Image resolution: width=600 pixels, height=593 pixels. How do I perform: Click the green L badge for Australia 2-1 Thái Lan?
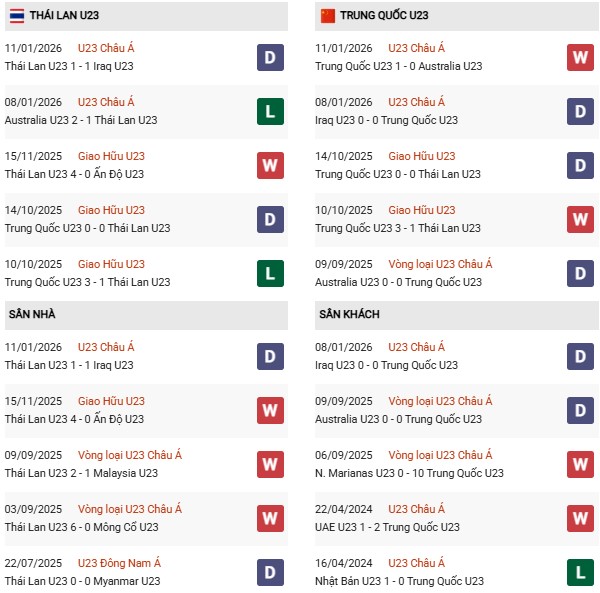270,111
